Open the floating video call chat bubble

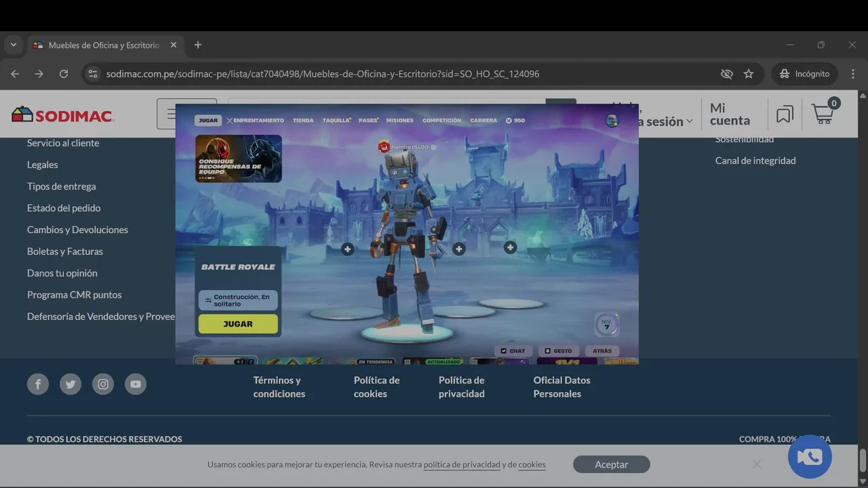pos(810,457)
